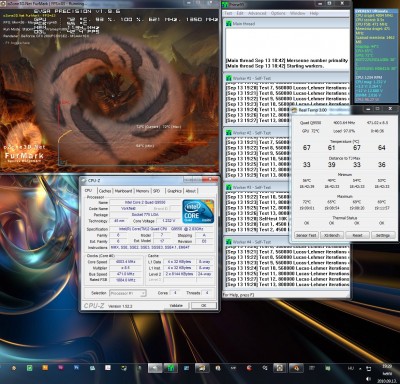Open the Window menu in Prime95

coord(298,13)
